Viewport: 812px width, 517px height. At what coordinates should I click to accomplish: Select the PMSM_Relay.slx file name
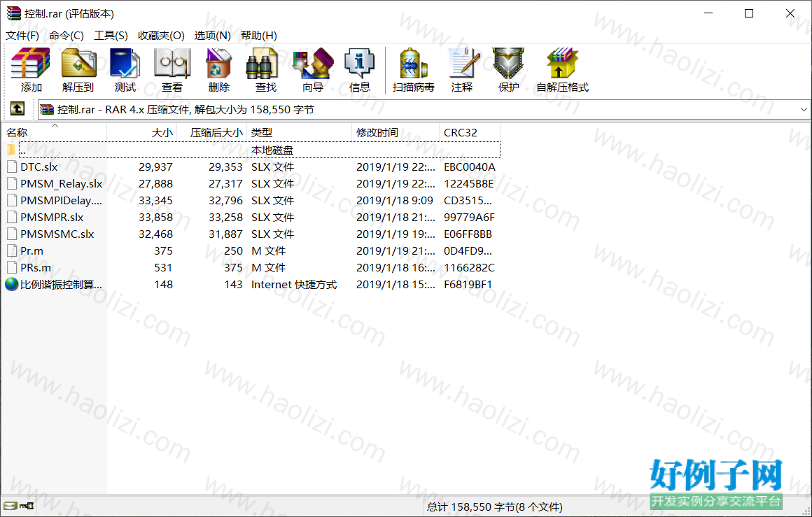pyautogui.click(x=61, y=184)
